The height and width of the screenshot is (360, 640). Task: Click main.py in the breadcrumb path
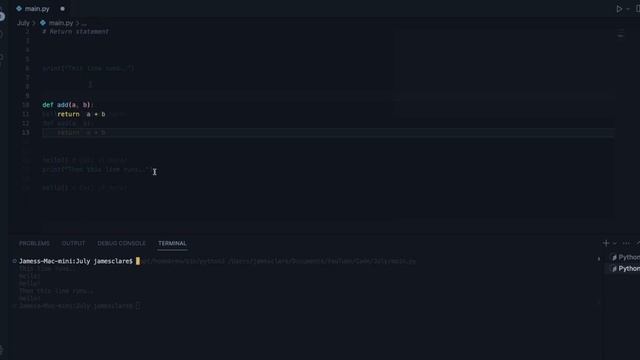(x=61, y=23)
